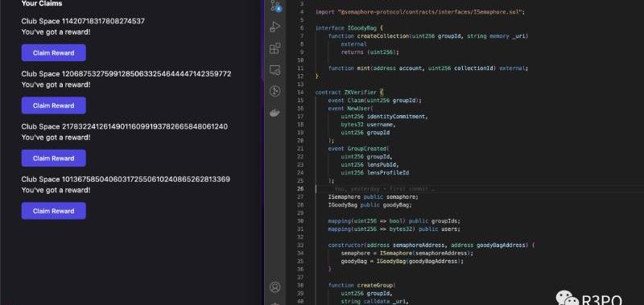Click line number 14 in the gutter
644x305 pixels.
(300, 93)
